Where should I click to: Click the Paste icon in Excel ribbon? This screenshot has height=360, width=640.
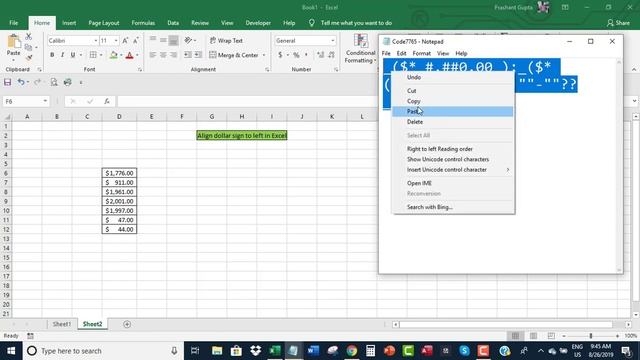13,42
